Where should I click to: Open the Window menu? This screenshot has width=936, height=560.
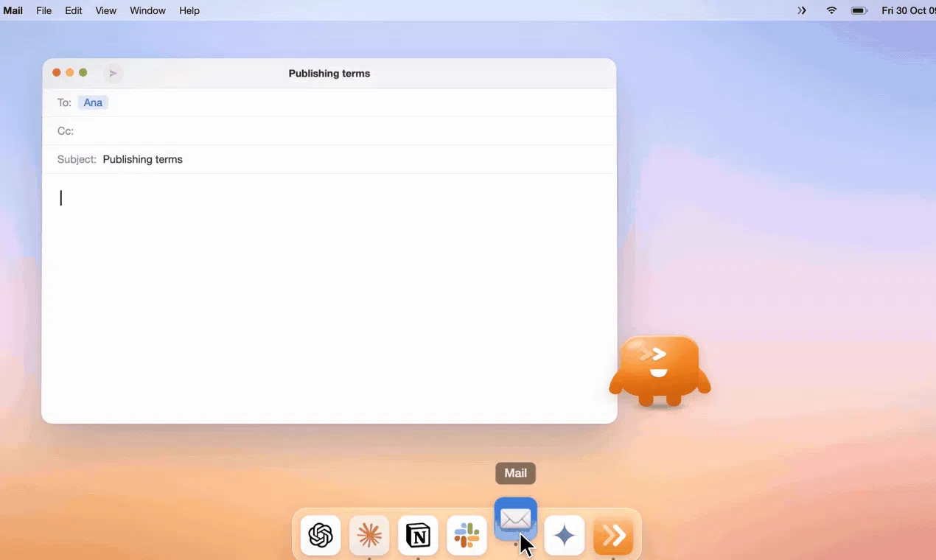click(147, 10)
